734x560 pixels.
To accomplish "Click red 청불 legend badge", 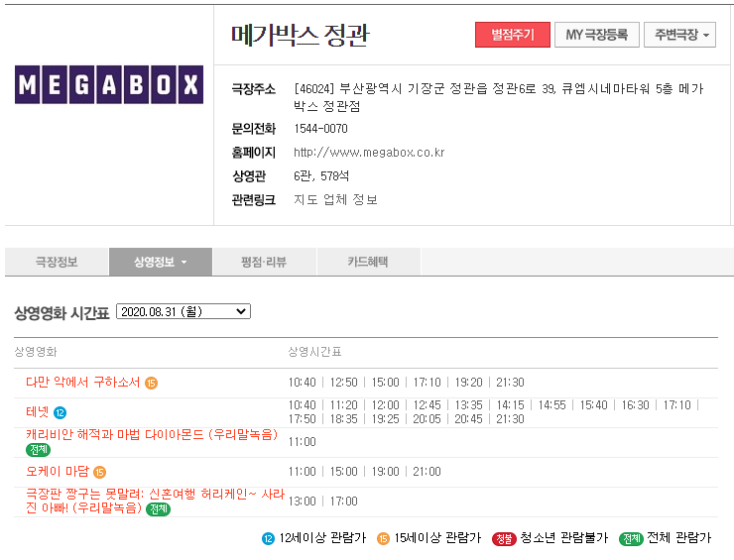I will point(504,539).
